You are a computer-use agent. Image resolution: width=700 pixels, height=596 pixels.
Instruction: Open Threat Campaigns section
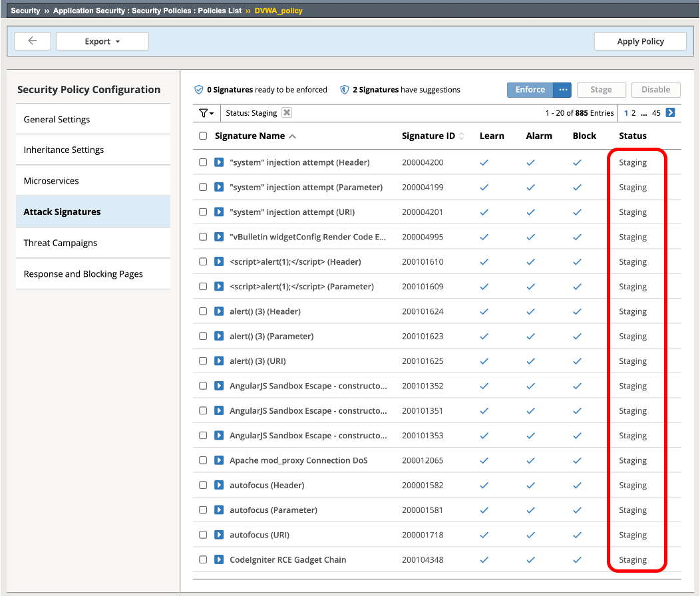click(93, 243)
